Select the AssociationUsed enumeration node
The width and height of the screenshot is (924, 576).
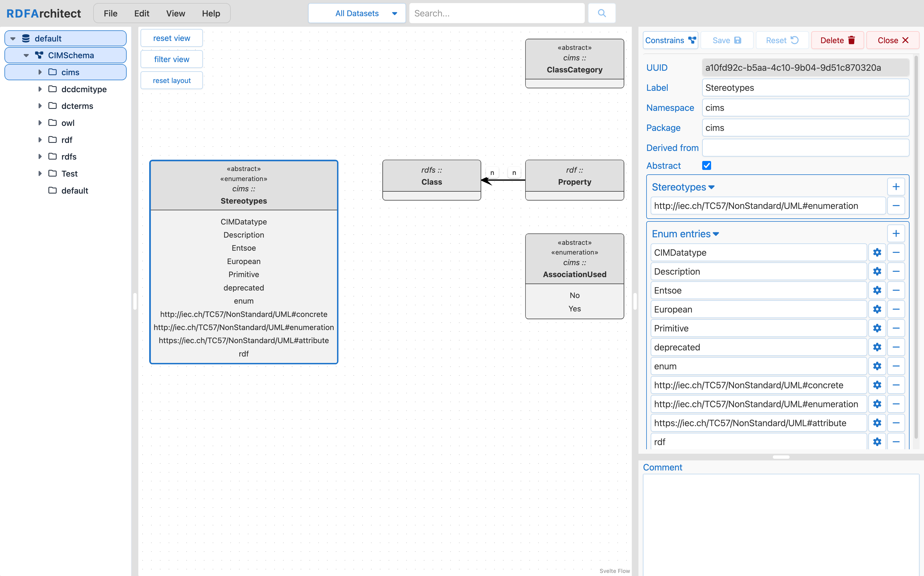[x=574, y=276]
